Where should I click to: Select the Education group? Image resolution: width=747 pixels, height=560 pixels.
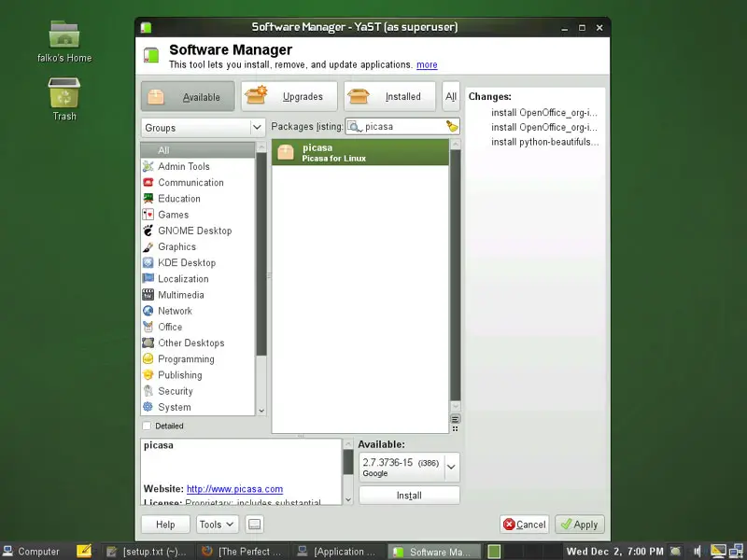click(x=198, y=199)
